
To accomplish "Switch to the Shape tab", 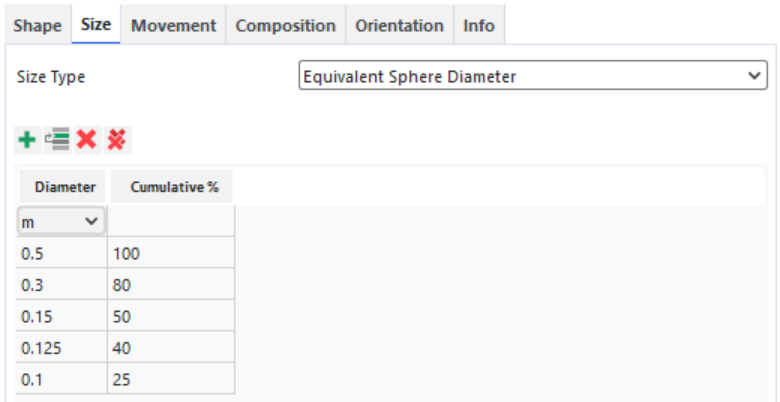I will click(37, 26).
